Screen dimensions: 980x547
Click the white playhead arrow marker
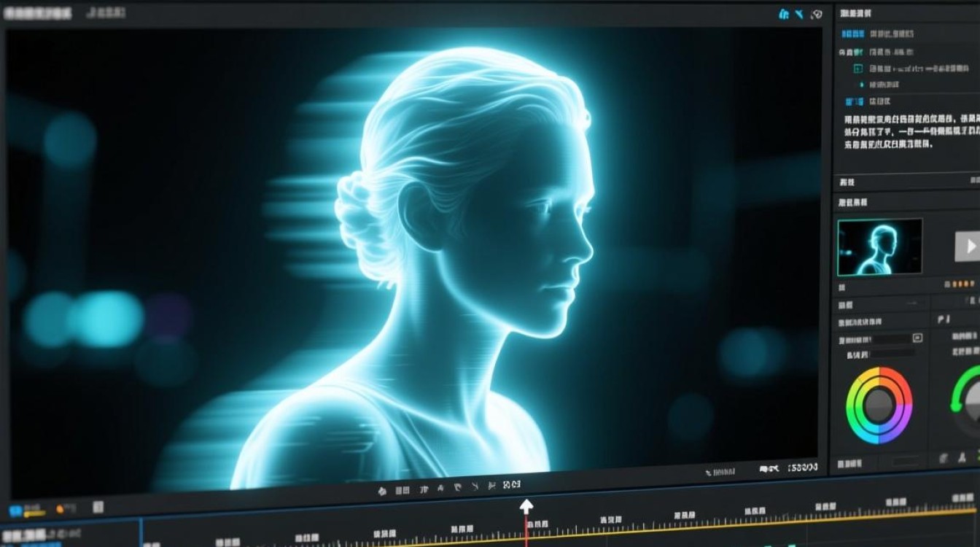(526, 506)
